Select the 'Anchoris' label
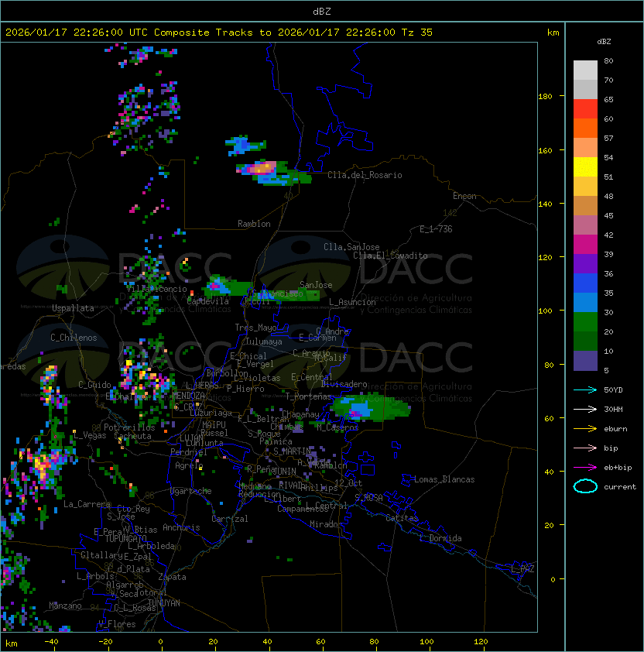Viewport: 644px width, 652px height. pos(181,527)
